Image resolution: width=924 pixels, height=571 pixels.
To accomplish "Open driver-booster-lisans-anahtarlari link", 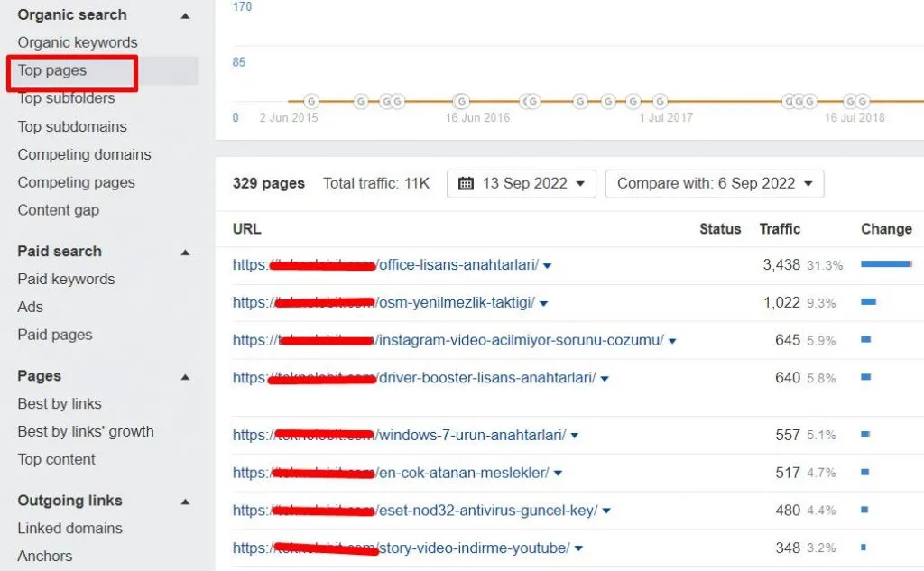I will click(x=414, y=378).
